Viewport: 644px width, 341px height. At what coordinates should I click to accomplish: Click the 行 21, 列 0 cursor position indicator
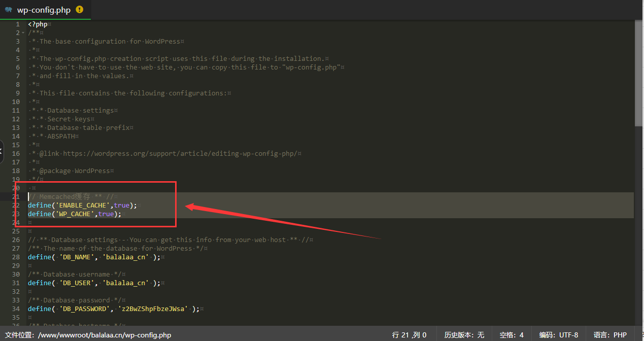pyautogui.click(x=409, y=335)
